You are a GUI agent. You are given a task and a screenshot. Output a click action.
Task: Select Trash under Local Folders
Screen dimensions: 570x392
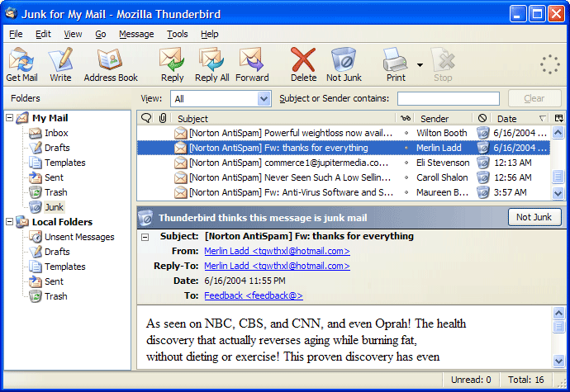55,296
